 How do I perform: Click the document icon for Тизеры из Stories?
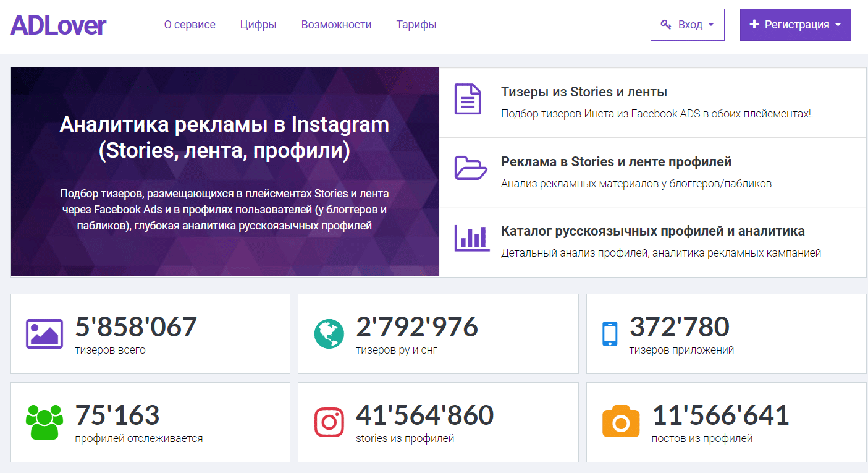tap(468, 99)
